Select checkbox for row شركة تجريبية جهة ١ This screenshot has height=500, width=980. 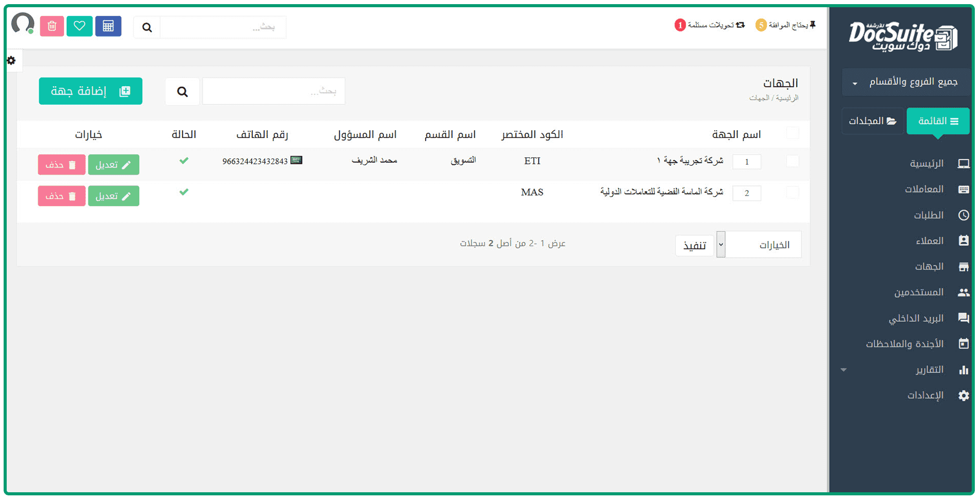pyautogui.click(x=792, y=161)
